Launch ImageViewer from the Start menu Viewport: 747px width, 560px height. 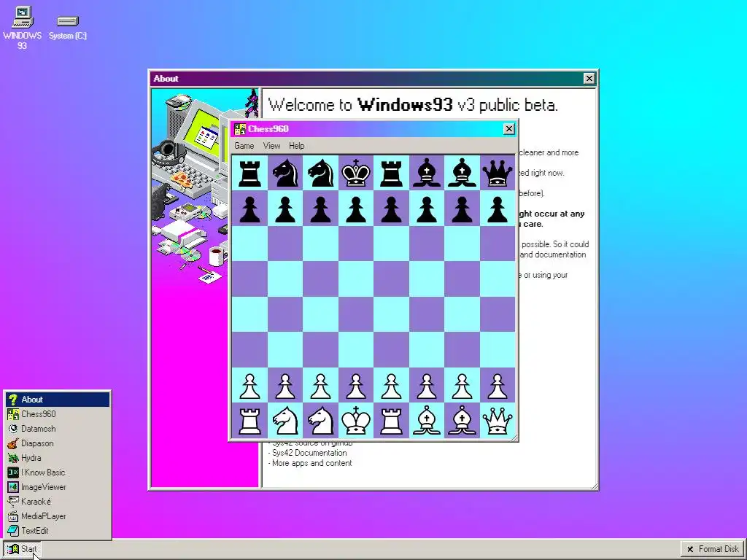point(58,487)
